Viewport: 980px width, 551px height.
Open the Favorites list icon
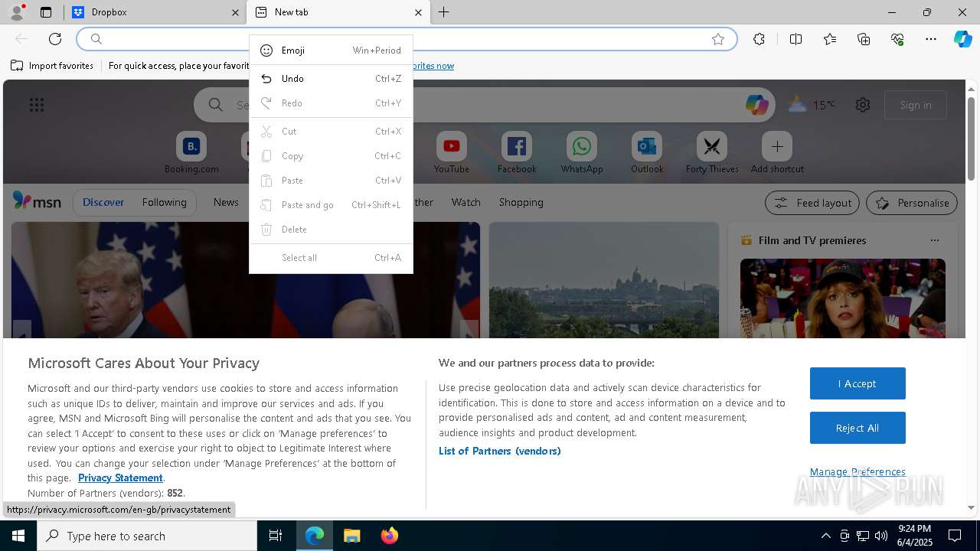(830, 39)
